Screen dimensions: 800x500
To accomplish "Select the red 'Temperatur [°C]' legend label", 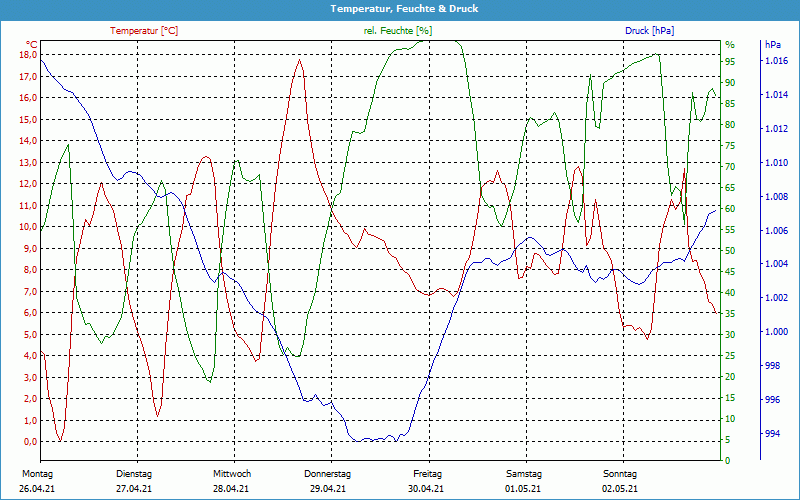I will tap(144, 31).
